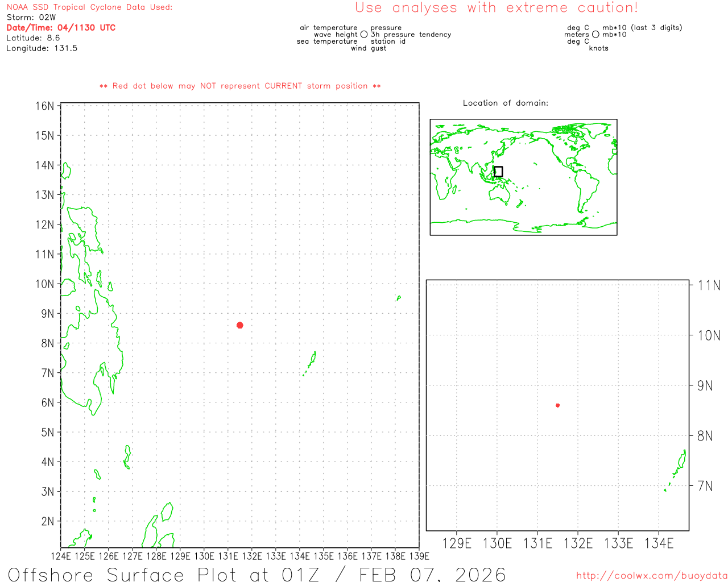Click the red storm dot on main map
The width and height of the screenshot is (728, 582).
[240, 325]
